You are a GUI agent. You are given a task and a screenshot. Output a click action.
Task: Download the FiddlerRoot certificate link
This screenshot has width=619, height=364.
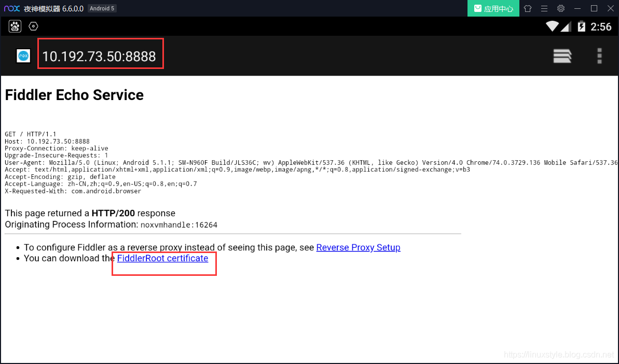pyautogui.click(x=162, y=258)
